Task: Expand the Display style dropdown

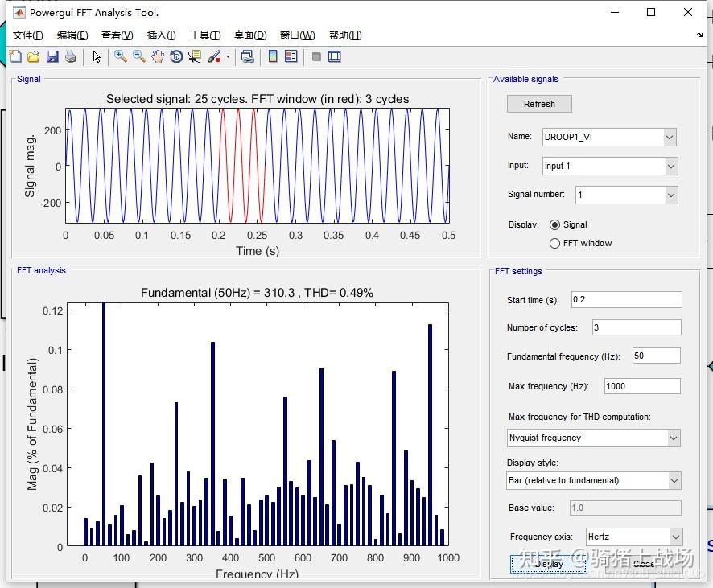Action: pyautogui.click(x=594, y=480)
